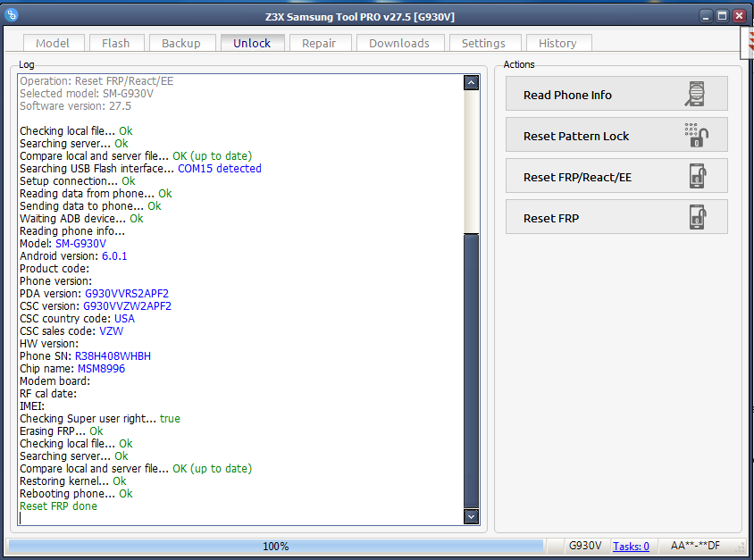Click the log scrollbar up arrow
This screenshot has width=754, height=560.
pos(472,83)
